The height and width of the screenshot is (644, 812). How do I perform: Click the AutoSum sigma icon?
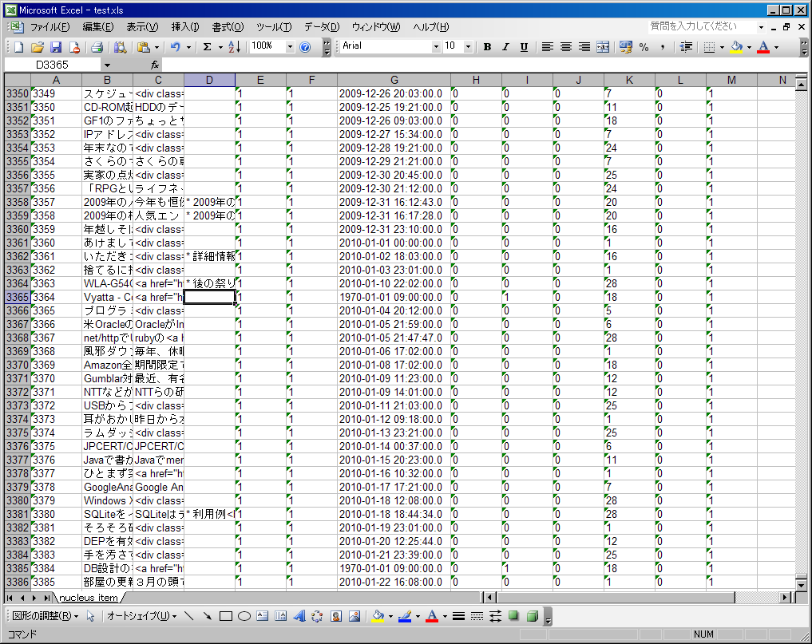[x=208, y=47]
